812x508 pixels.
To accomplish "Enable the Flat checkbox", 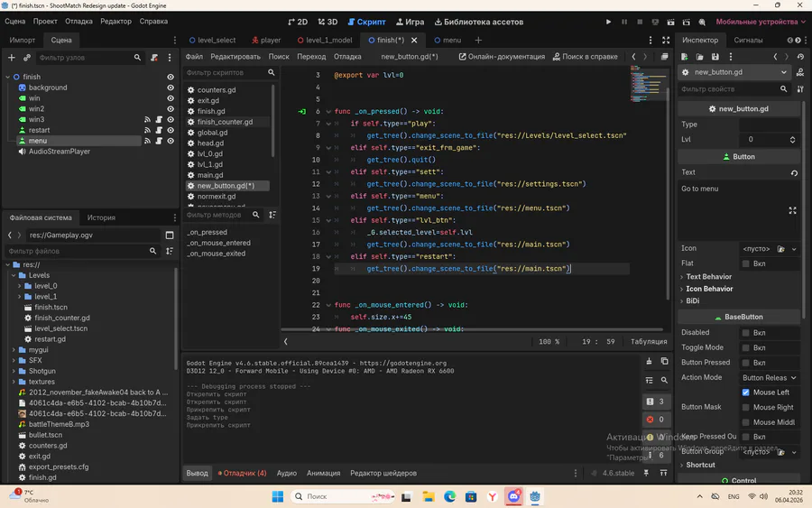I will [746, 263].
